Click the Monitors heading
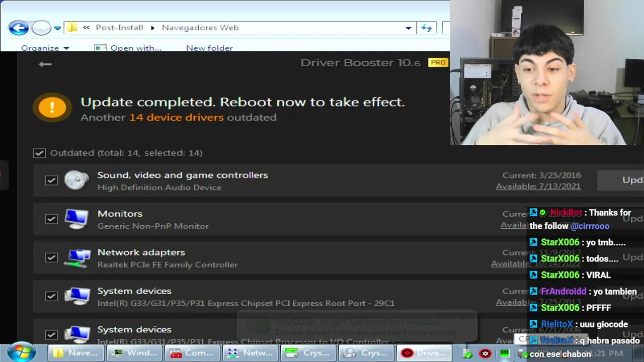 [120, 214]
